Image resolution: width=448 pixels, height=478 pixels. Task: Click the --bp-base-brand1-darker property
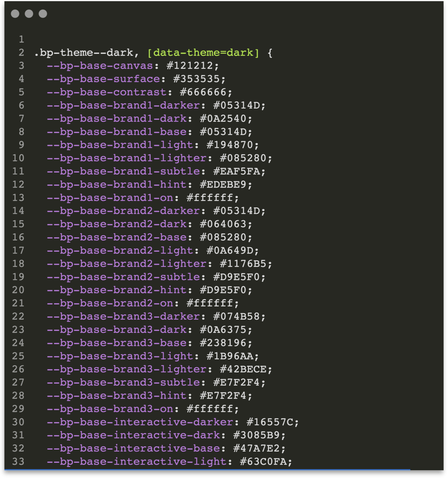[x=123, y=106]
